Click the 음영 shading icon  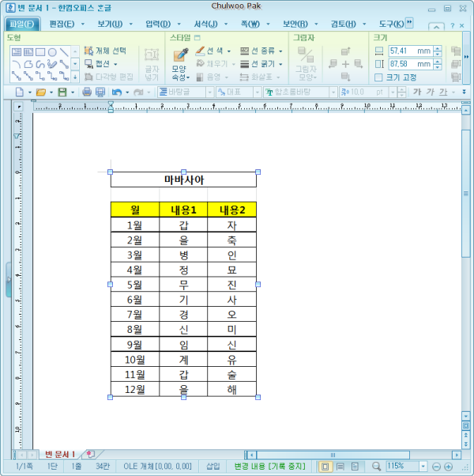pyautogui.click(x=200, y=77)
